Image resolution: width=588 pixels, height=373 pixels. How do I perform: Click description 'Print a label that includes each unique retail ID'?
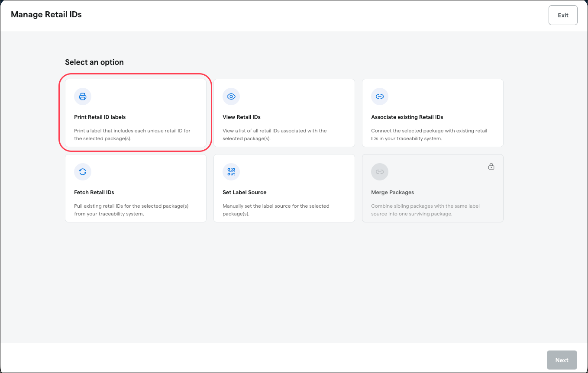coord(132,135)
